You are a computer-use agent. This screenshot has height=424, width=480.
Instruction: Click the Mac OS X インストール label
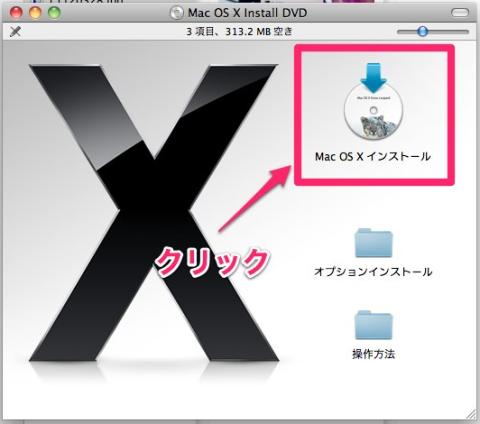pyautogui.click(x=373, y=156)
